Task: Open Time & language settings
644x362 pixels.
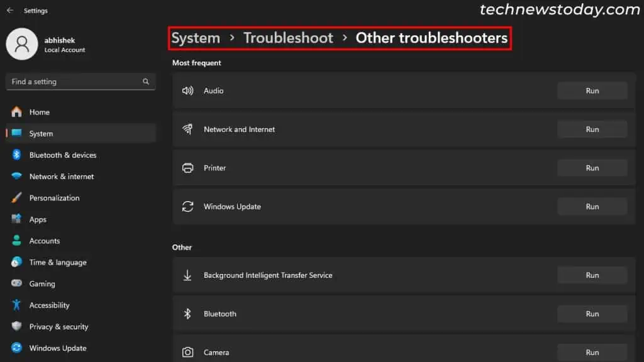Action: 81,262
